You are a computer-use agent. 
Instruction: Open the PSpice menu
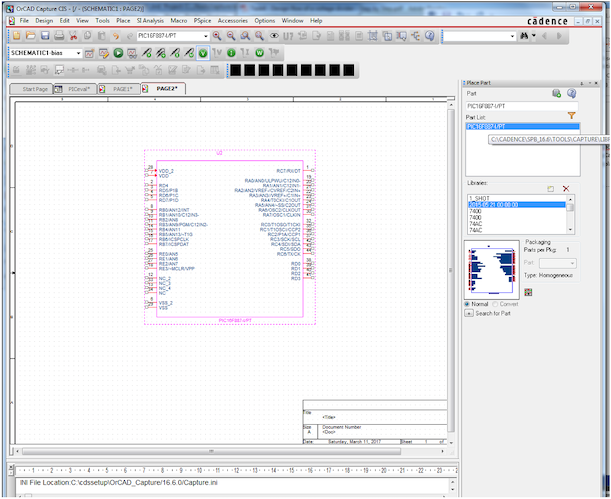pyautogui.click(x=202, y=20)
